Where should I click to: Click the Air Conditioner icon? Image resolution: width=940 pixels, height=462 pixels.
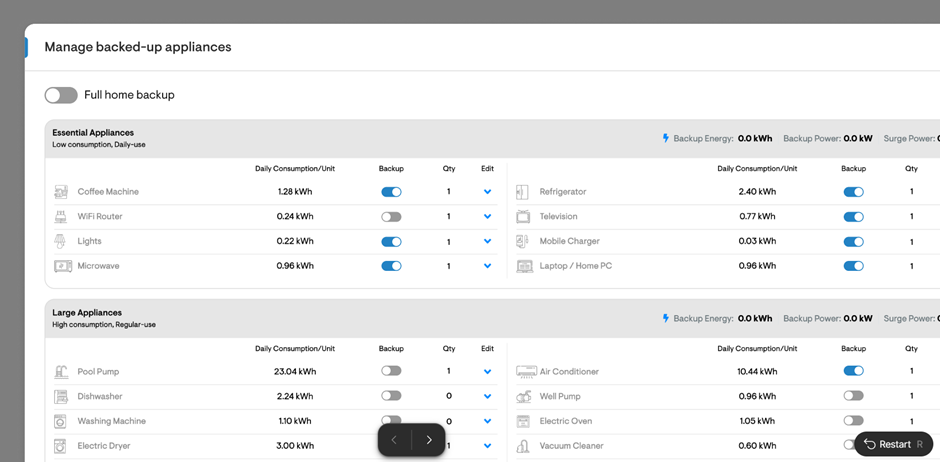tap(525, 372)
